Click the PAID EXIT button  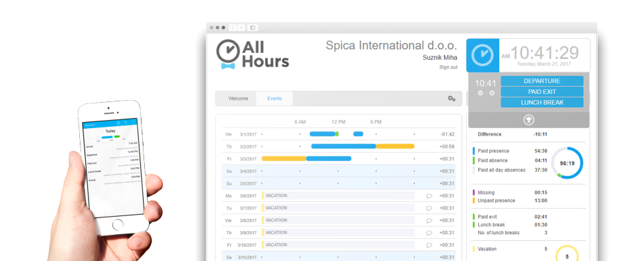[x=542, y=92]
